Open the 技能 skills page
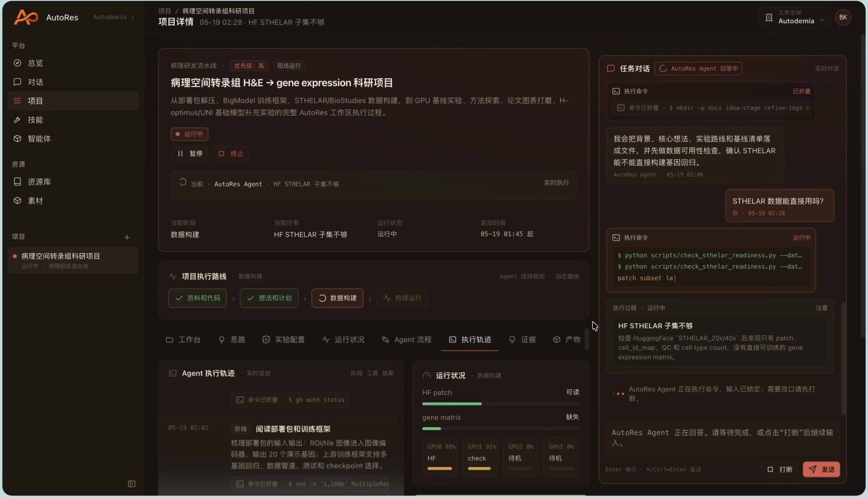868x498 pixels. 73,120
